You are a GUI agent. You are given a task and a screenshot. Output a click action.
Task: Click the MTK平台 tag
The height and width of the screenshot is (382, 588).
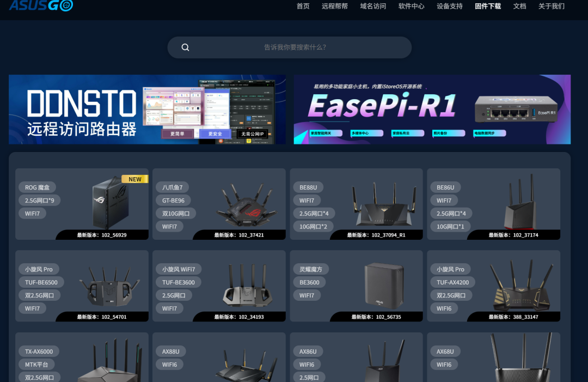(36, 365)
